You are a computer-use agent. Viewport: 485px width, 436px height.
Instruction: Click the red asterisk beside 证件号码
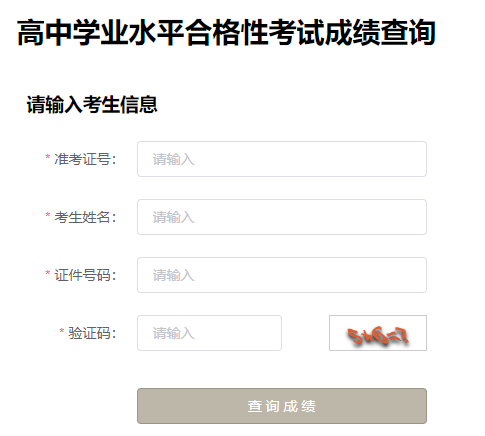[48, 273]
